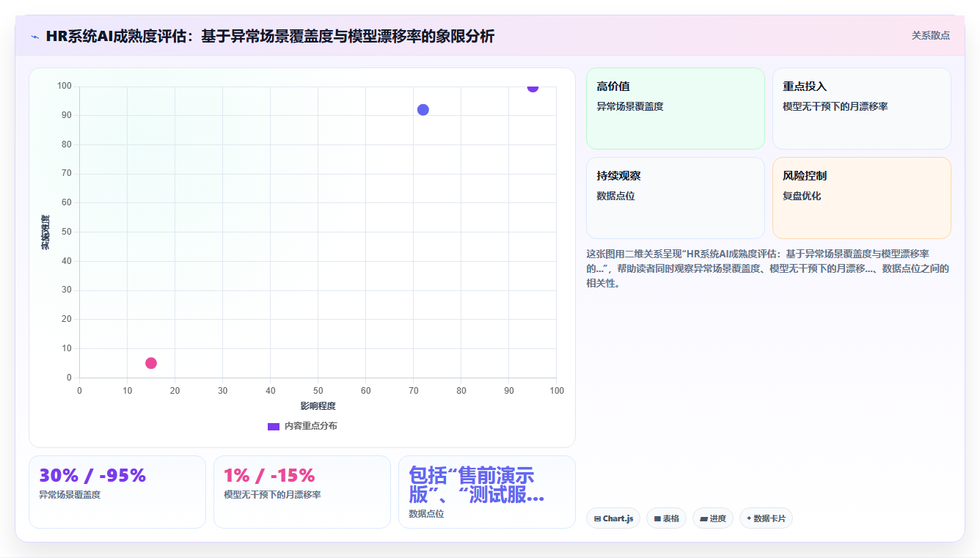Click the icon in the Chart.js tag
This screenshot has width=980, height=558.
(598, 518)
